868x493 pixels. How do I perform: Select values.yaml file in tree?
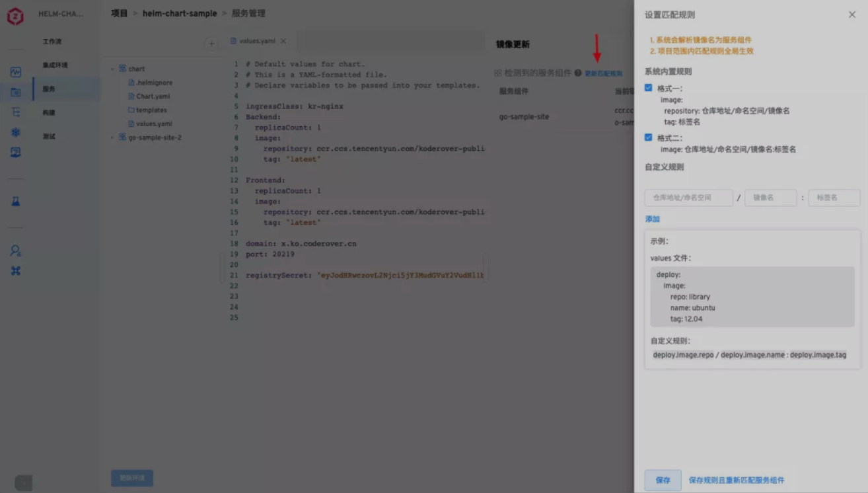coord(154,124)
